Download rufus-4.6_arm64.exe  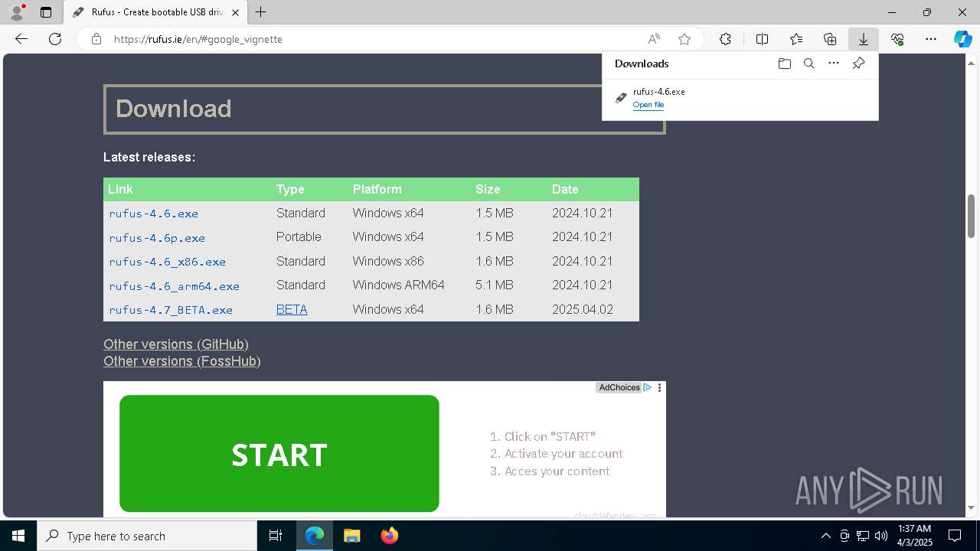click(175, 286)
